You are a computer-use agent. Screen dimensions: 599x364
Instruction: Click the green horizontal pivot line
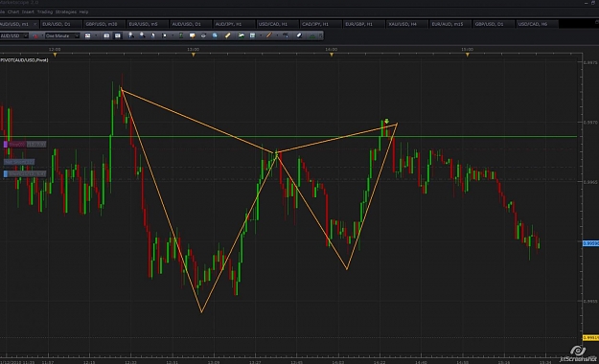pos(288,136)
